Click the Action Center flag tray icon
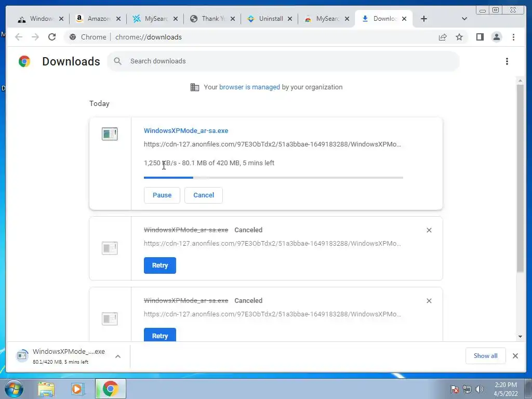532x399 pixels. pos(455,389)
